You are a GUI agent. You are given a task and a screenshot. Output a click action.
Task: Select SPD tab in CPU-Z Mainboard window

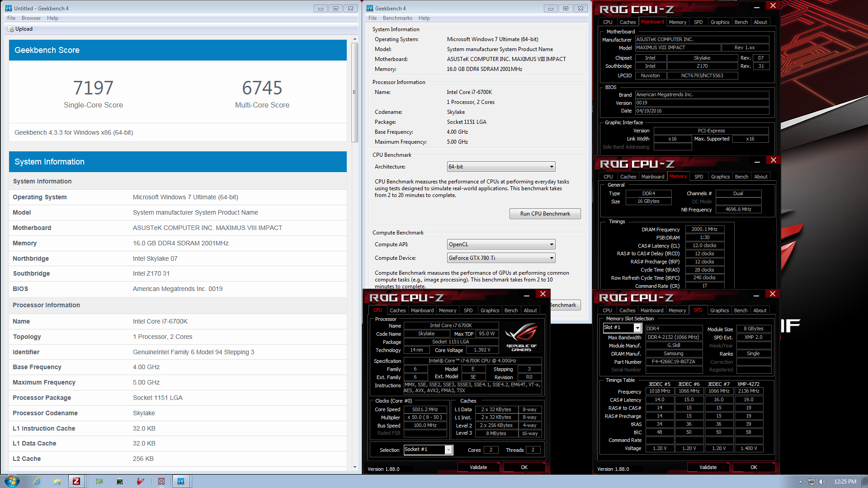[x=698, y=22]
